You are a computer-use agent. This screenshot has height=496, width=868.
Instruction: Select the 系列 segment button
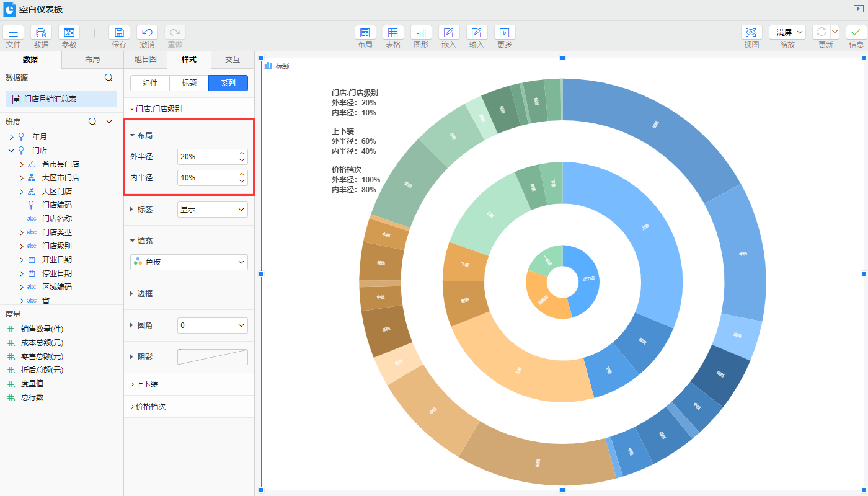(228, 83)
